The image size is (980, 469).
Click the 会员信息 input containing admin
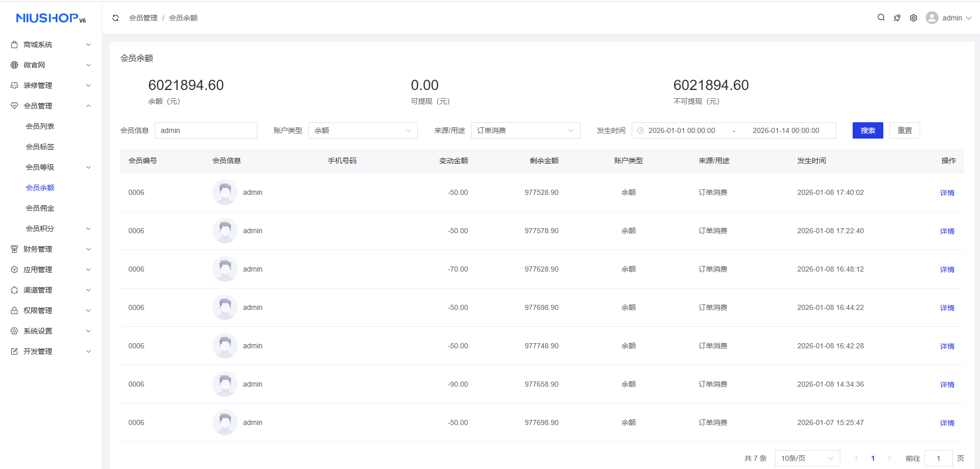coord(206,130)
